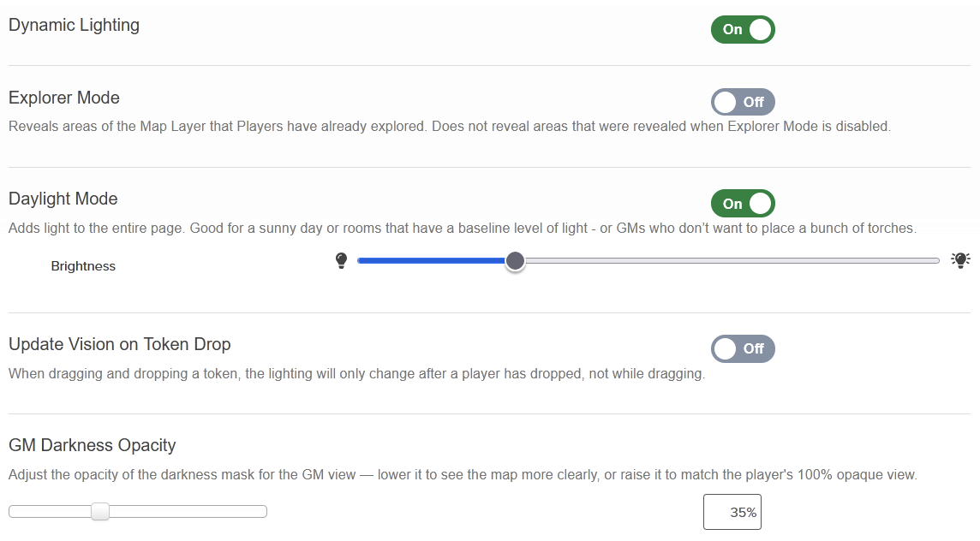Click the opacity slider track right of thumb
The height and width of the screenshot is (541, 980).
click(x=188, y=512)
